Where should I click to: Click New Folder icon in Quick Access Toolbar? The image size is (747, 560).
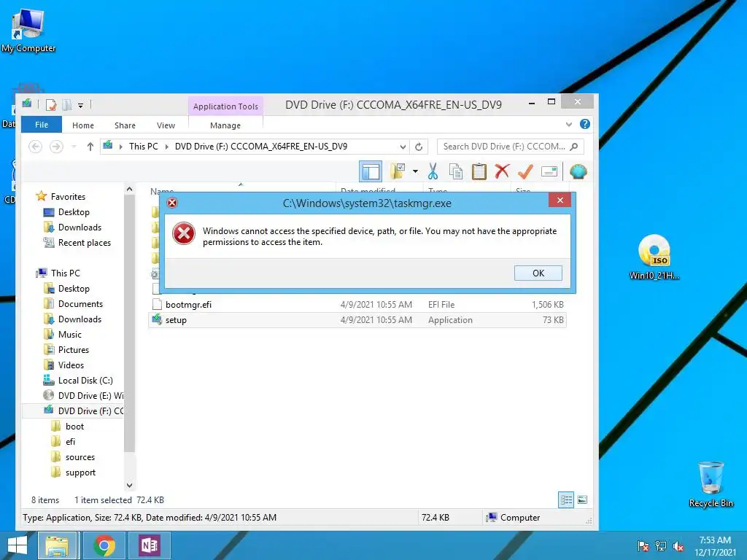click(66, 105)
